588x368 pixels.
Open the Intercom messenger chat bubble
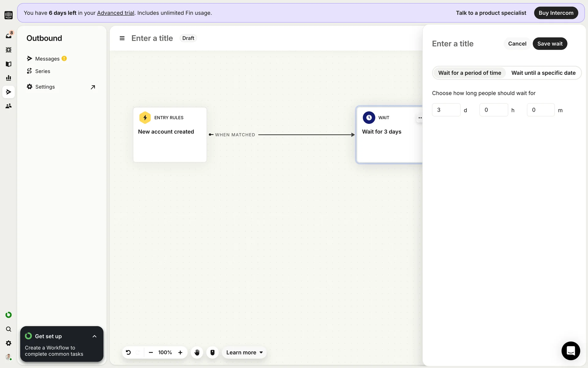(571, 351)
